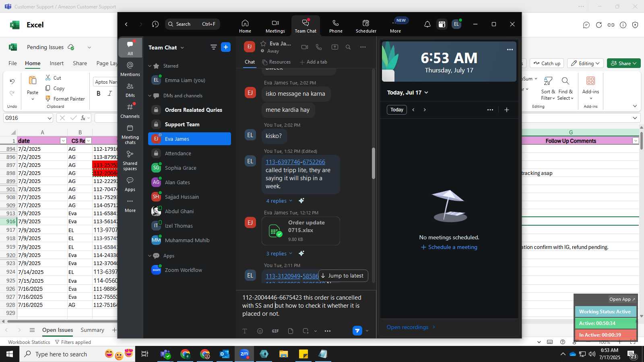Open DMs in Zoom sidebar

(x=130, y=90)
